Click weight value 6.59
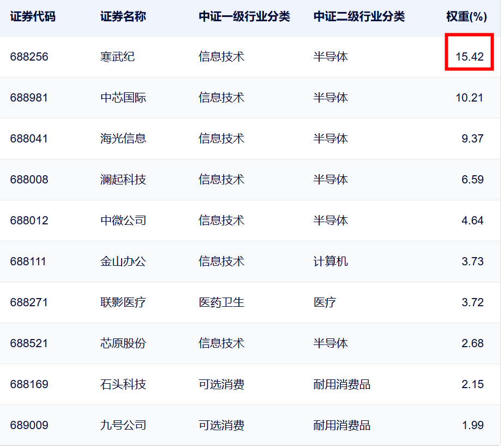Screen dimensions: 504x446 tap(472, 179)
